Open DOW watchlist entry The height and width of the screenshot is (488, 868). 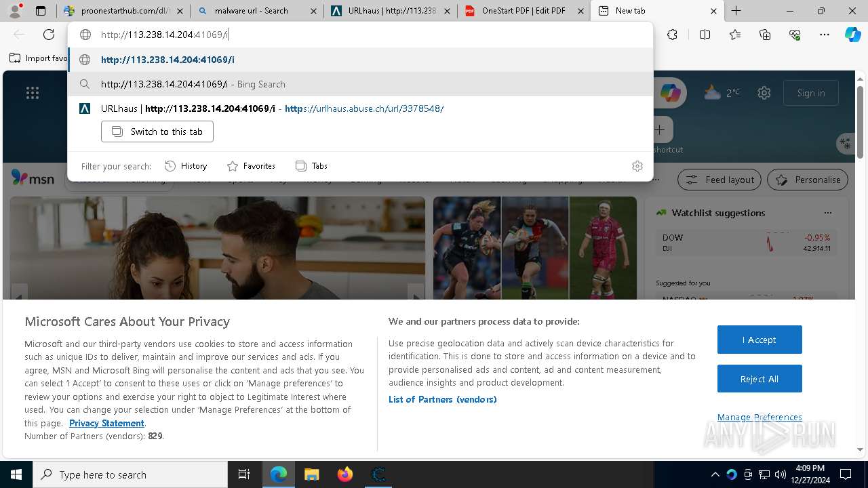point(747,243)
